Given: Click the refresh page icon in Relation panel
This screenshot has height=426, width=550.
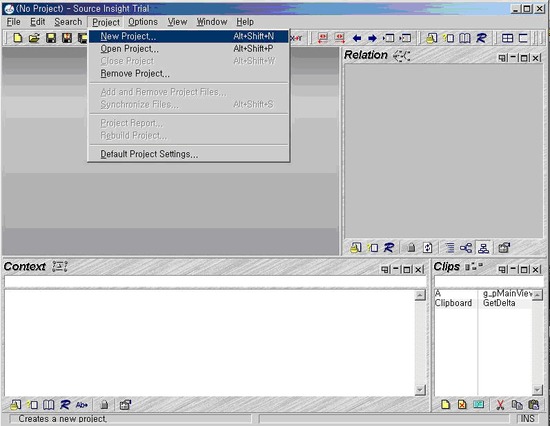Looking at the screenshot, I should pos(428,248).
